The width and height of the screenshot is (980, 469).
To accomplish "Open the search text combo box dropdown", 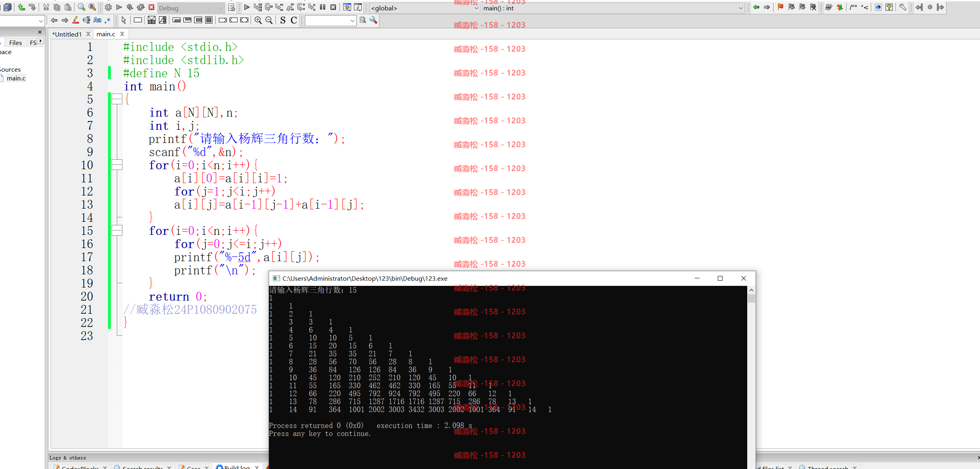I will coord(352,20).
